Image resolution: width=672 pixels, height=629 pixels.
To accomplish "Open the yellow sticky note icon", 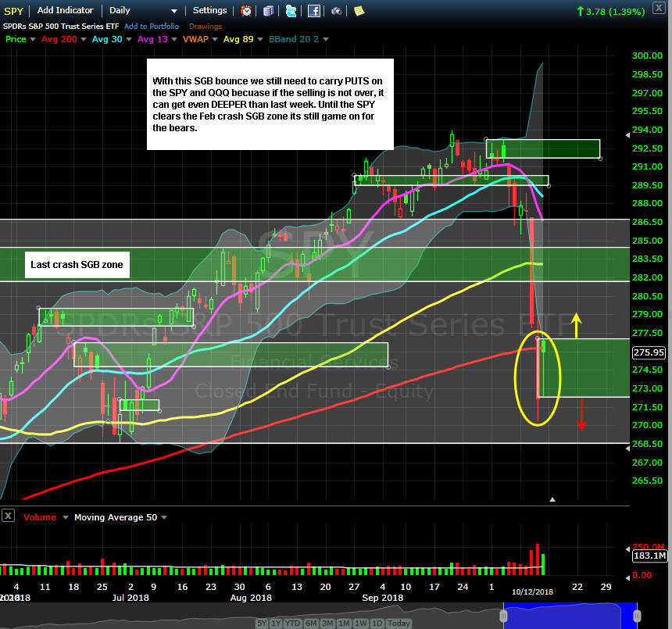I will click(x=359, y=11).
